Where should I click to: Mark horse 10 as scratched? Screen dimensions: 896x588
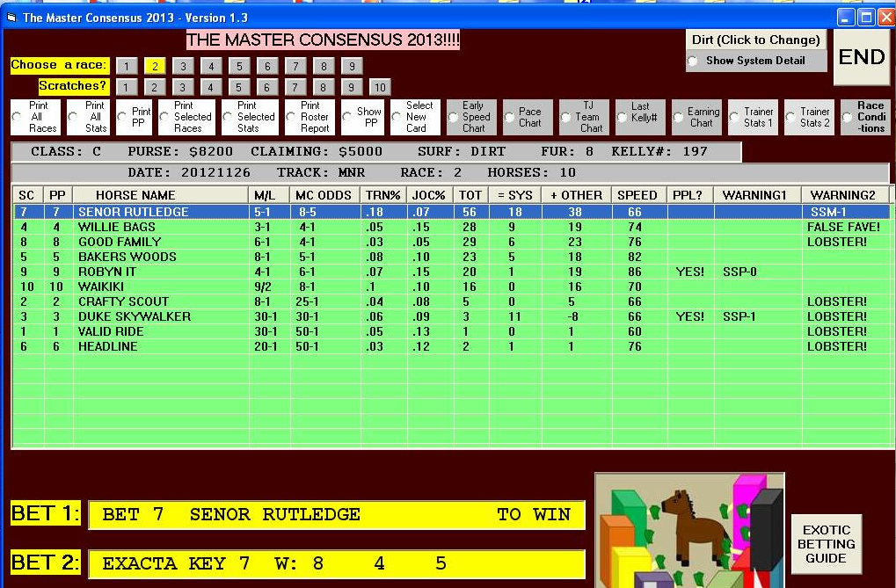[x=379, y=87]
